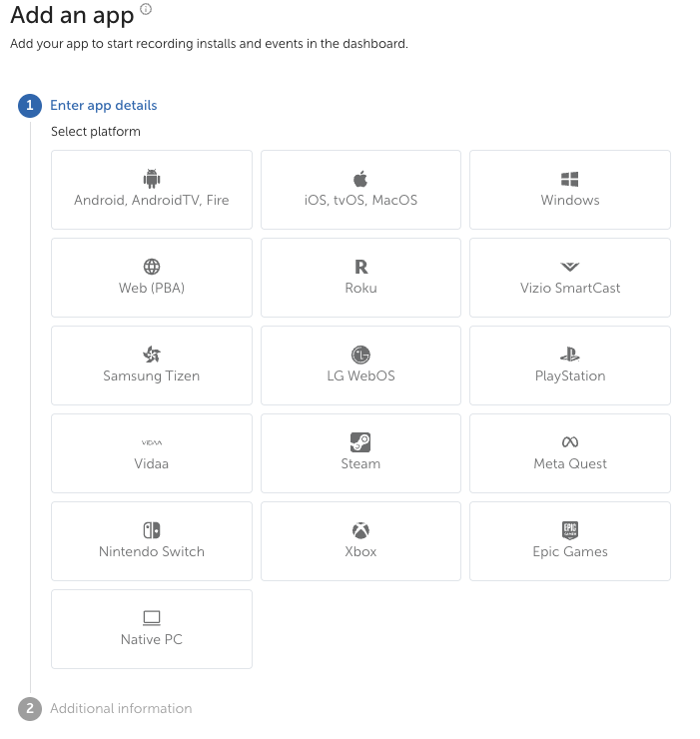This screenshot has width=700, height=739.
Task: Go to the Additional information step
Action: (x=121, y=708)
